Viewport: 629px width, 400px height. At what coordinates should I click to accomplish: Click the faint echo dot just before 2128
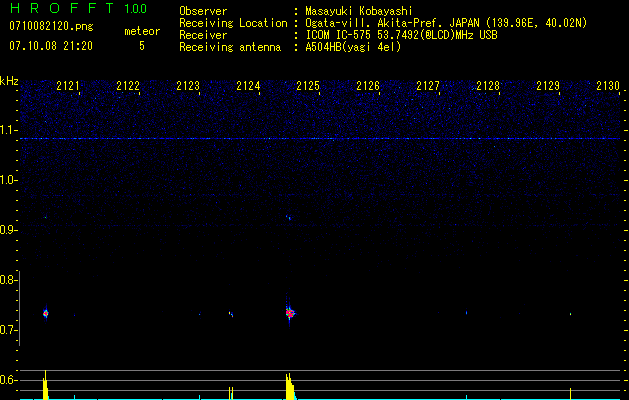click(x=467, y=312)
